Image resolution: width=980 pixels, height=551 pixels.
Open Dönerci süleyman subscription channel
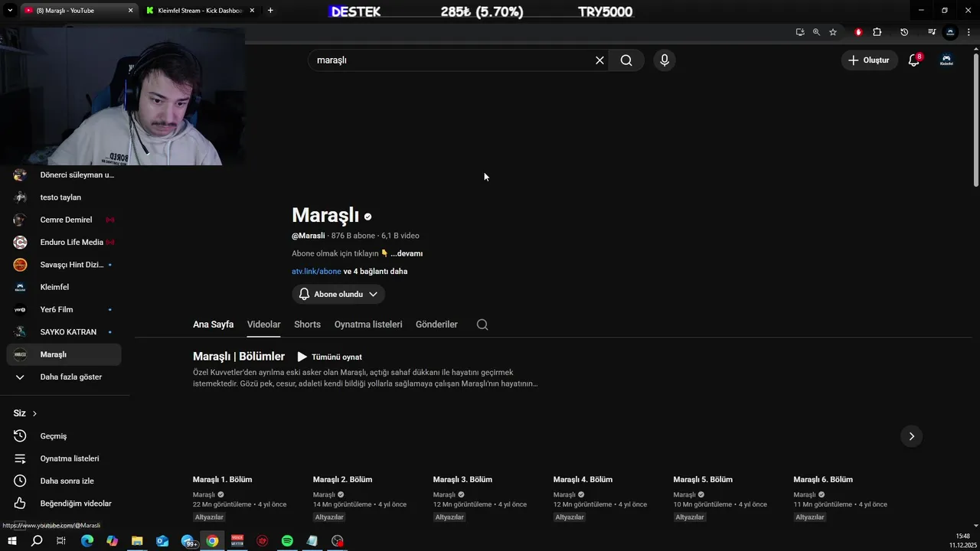[x=64, y=175]
